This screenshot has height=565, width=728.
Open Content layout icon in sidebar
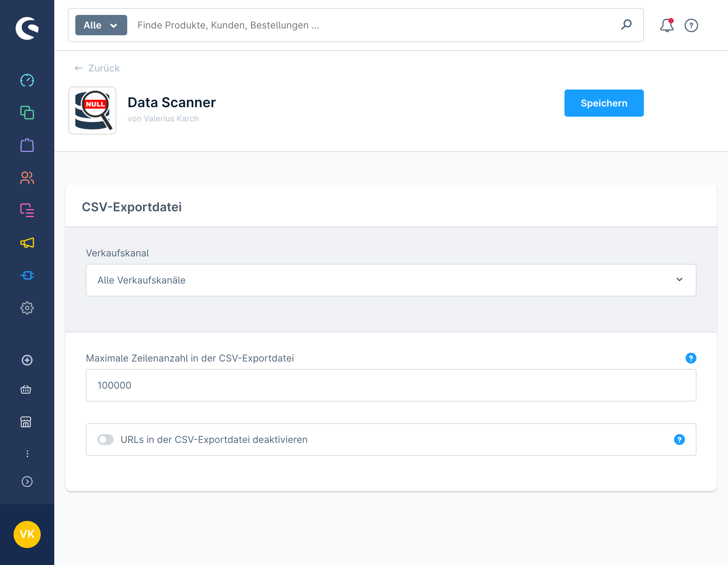[27, 210]
